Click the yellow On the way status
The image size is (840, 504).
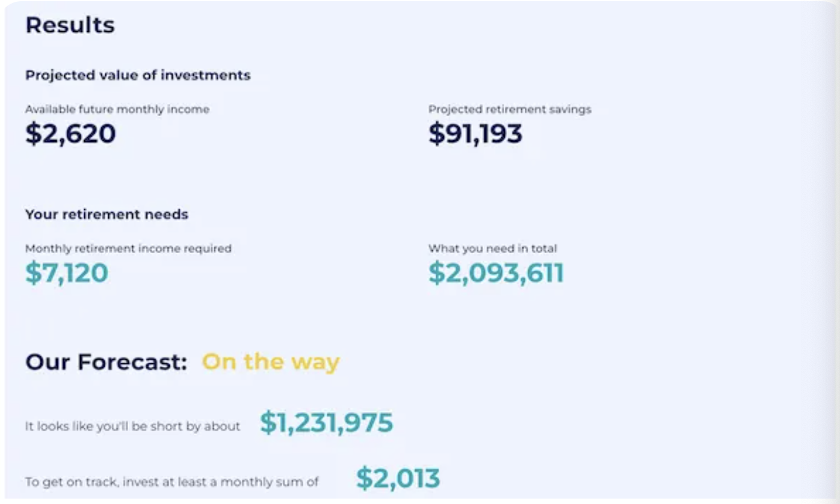271,362
